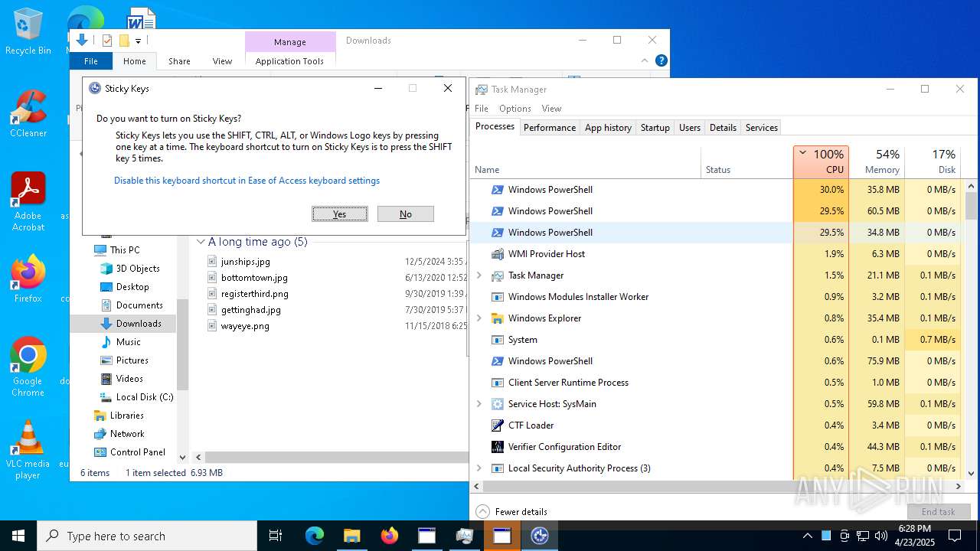Launch VLC media player shortcut
This screenshot has width=980, height=551.
28,449
